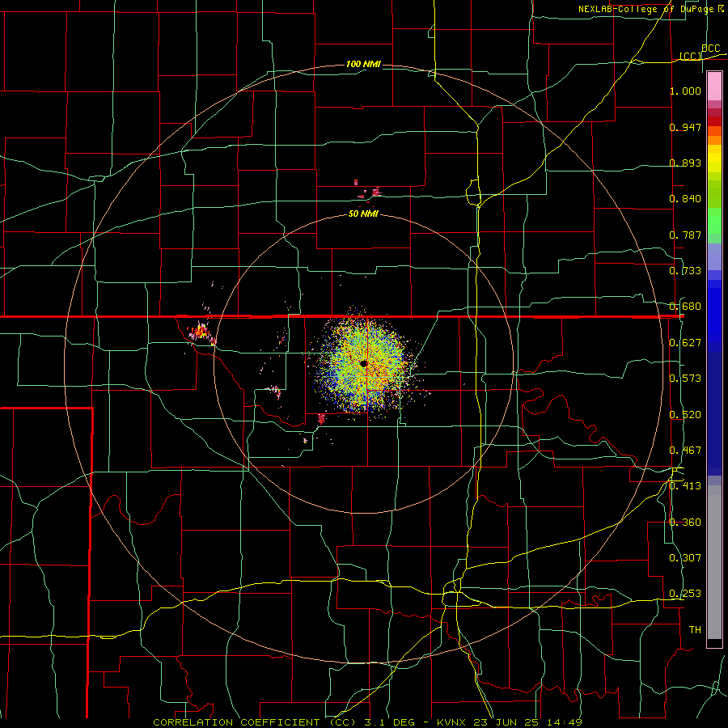Screen dimensions: 728x728
Task: Click the light pink top segment of the color bar
Action: coord(714,87)
